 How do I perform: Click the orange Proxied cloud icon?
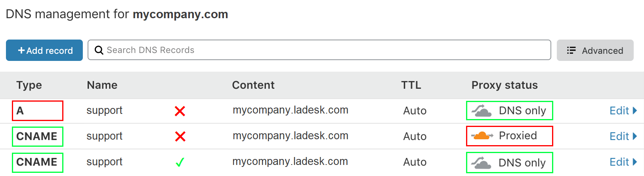(x=482, y=136)
